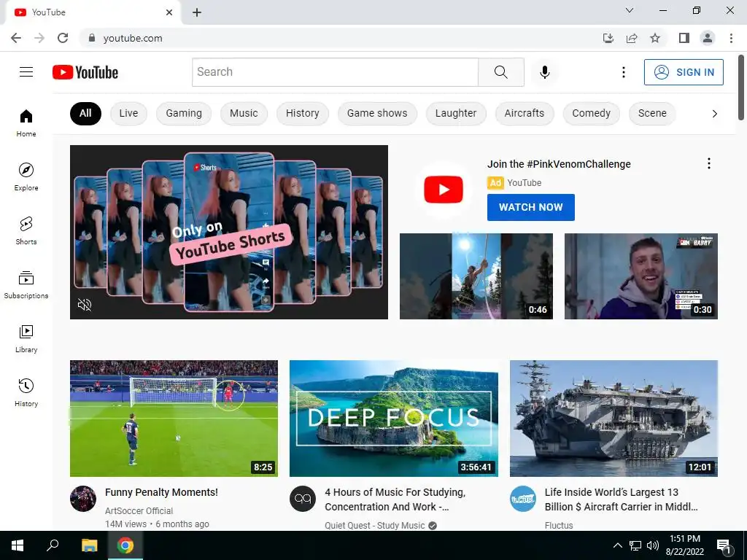Select the Laughter chip

[456, 113]
